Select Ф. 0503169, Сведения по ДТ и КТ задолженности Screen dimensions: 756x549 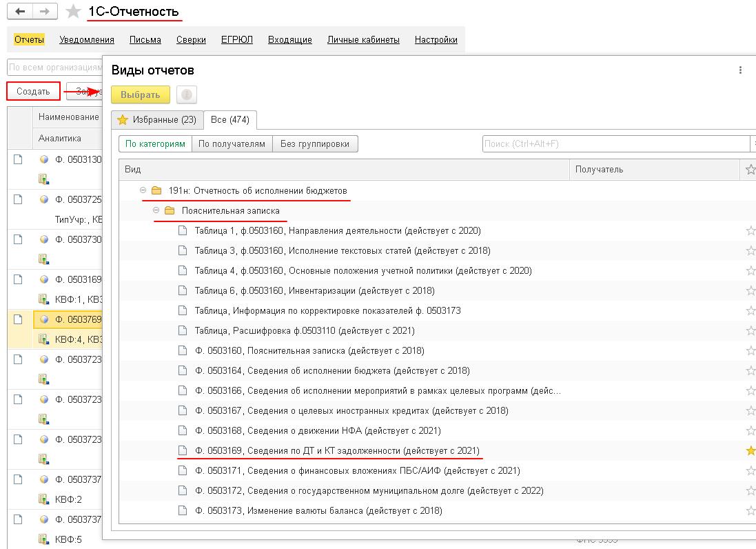click(337, 450)
